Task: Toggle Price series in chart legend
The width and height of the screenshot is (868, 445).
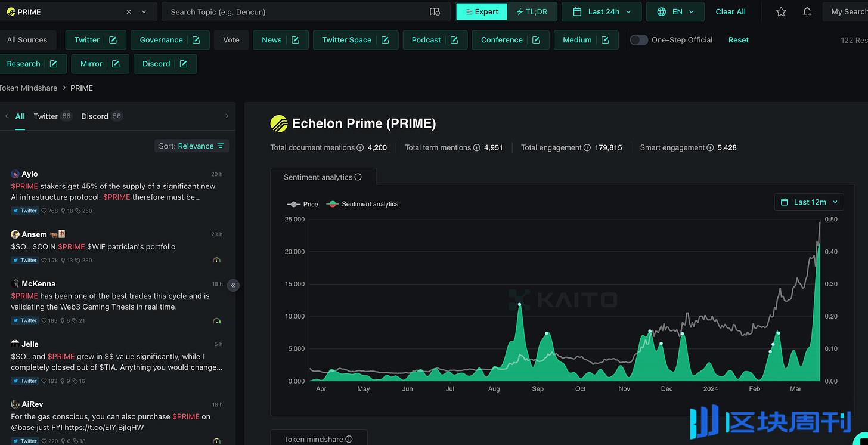Action: (303, 204)
